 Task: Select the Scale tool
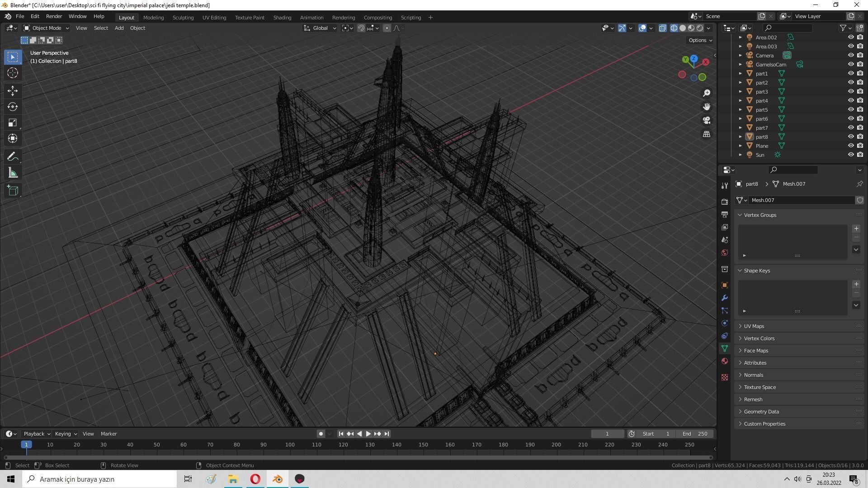point(13,122)
